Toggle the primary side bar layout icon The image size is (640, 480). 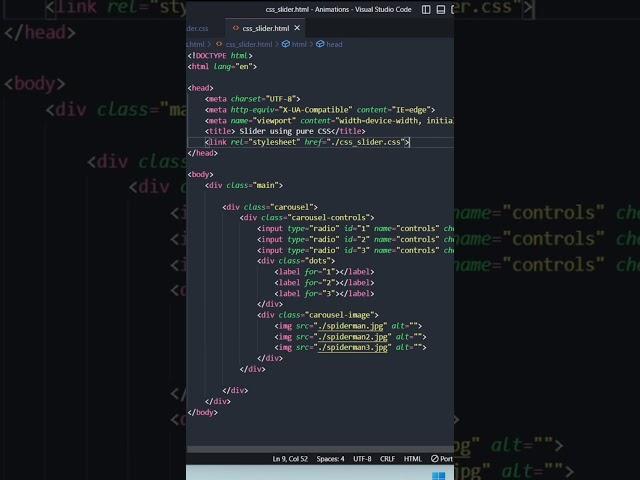click(426, 9)
